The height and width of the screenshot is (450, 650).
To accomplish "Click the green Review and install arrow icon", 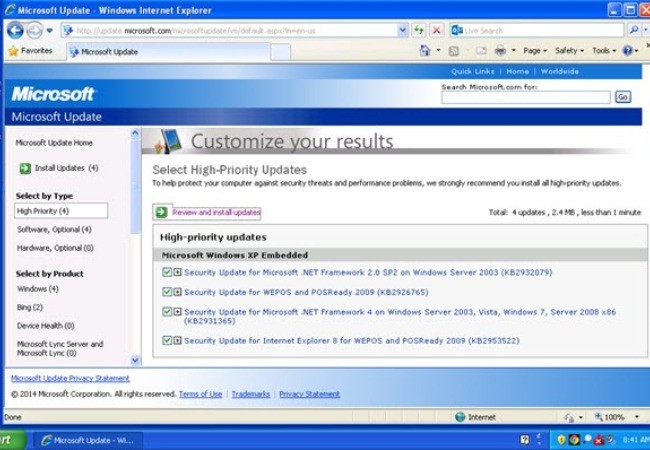I will click(161, 212).
